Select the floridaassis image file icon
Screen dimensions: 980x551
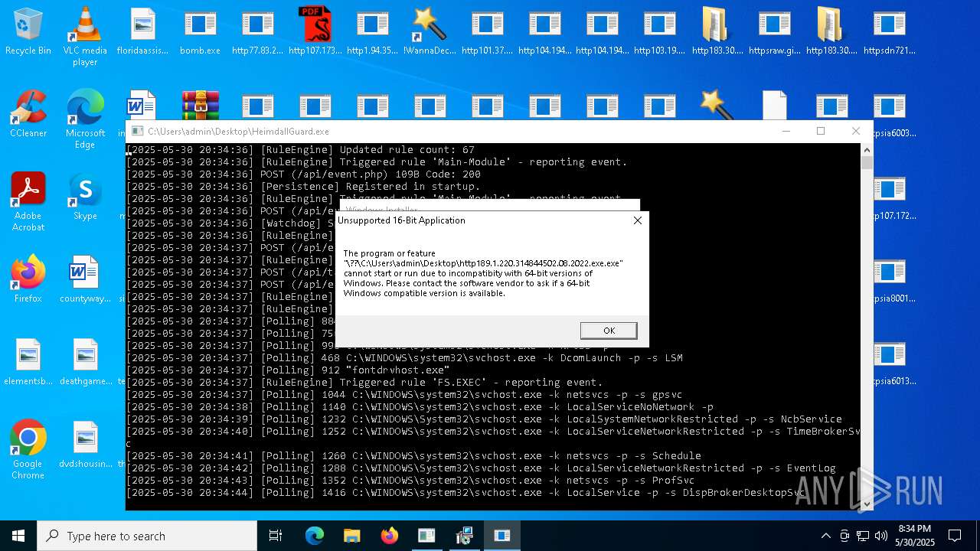click(x=142, y=31)
